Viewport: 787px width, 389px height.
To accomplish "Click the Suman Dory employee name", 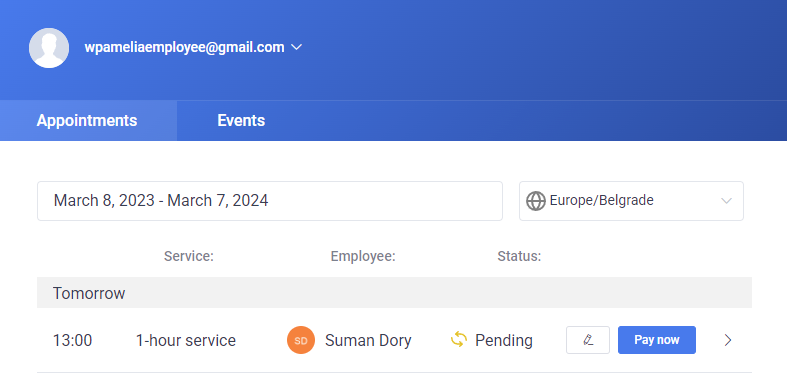I will 368,340.
